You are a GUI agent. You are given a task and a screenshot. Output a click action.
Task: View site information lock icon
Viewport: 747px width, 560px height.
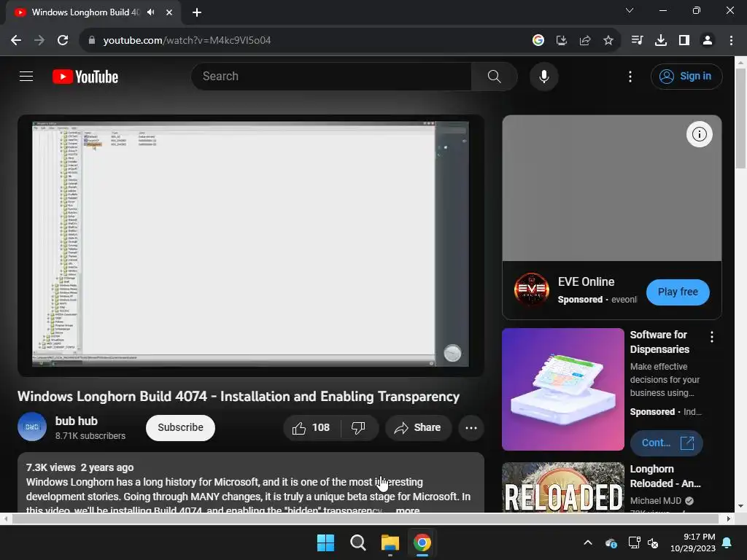(92, 41)
